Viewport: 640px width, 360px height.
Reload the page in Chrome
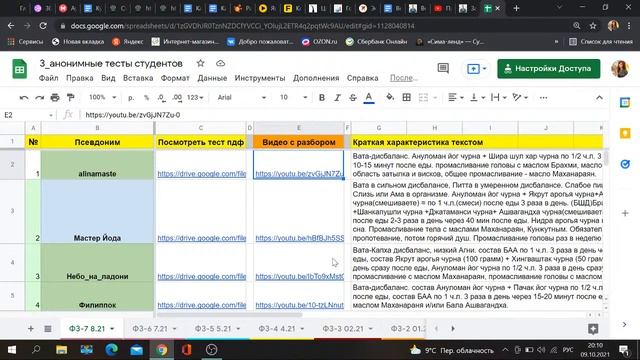pos(43,26)
